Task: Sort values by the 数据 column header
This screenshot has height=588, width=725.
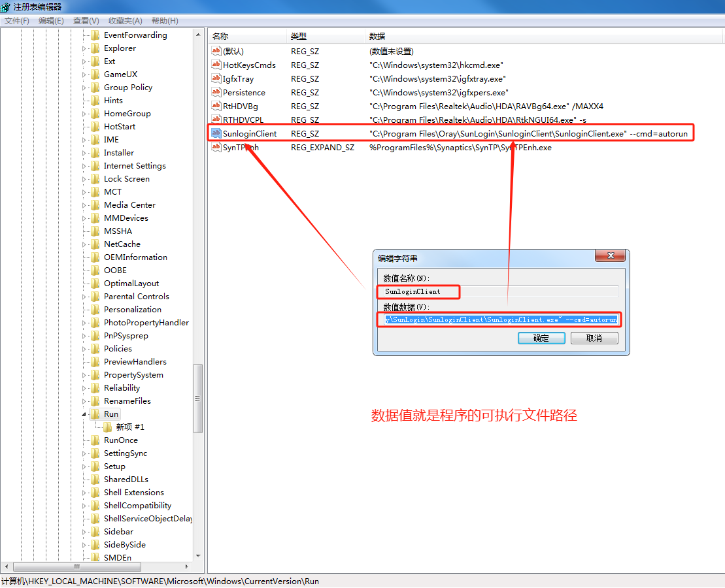Action: (543, 36)
